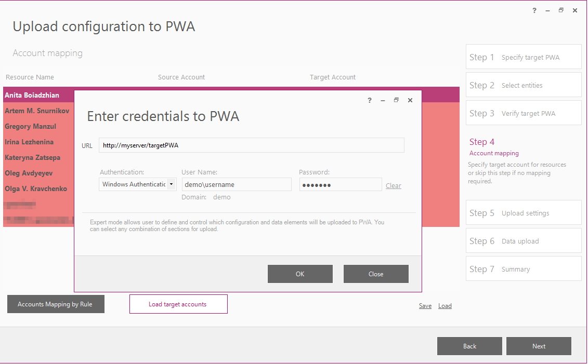Minimize the main Upload configuration window
This screenshot has width=588, height=364.
click(547, 10)
